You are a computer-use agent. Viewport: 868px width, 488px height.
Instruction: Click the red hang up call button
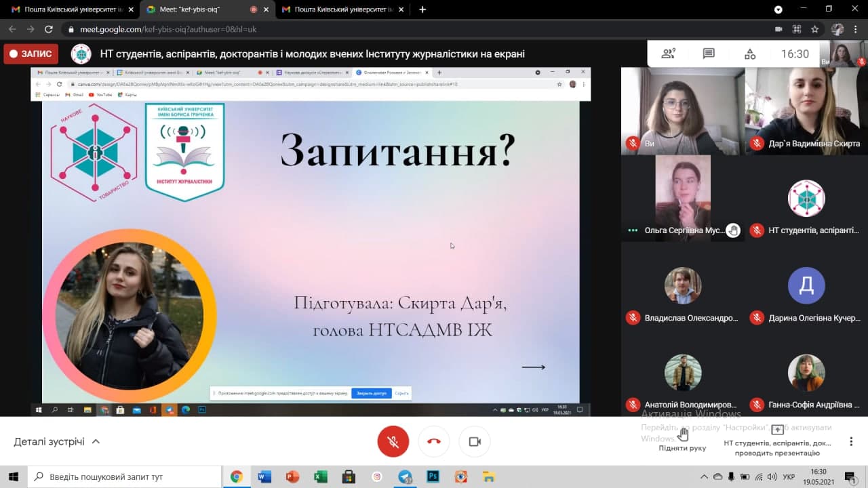pos(434,442)
